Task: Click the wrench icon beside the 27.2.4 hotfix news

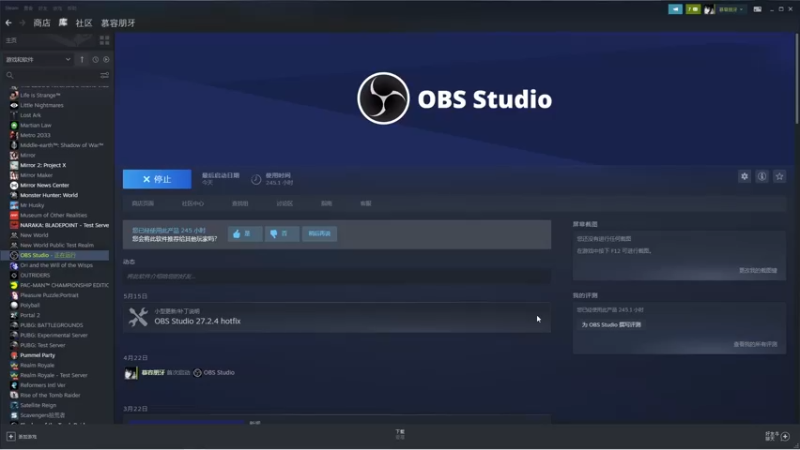Action: click(138, 317)
